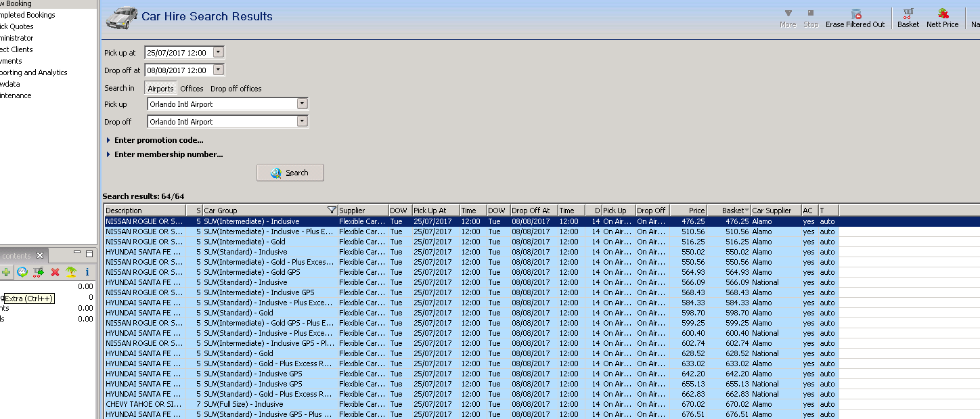This screenshot has width=980, height=419.
Task: Select the Drop off offices tab
Action: tap(236, 89)
